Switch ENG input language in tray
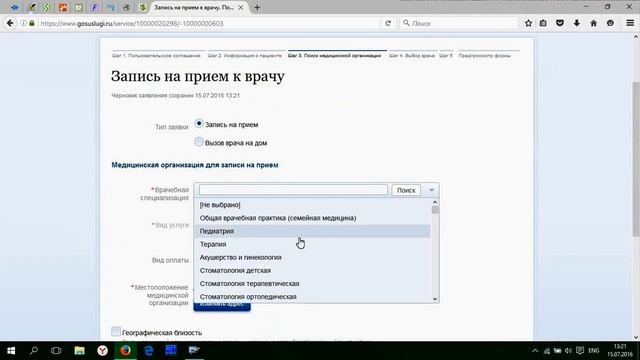This screenshot has width=640, height=360. tap(594, 351)
